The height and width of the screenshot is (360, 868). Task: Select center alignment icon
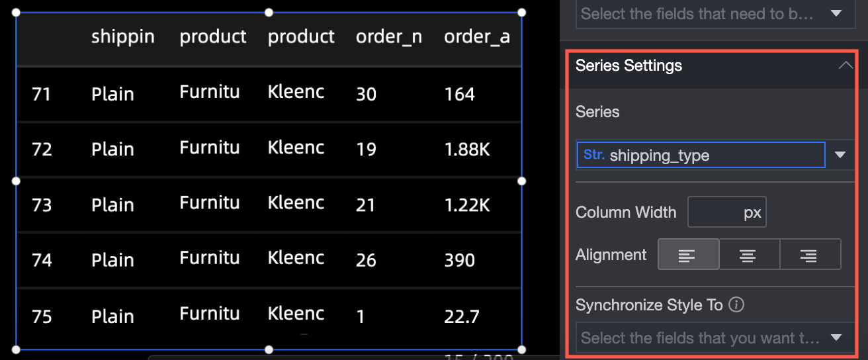coord(749,255)
